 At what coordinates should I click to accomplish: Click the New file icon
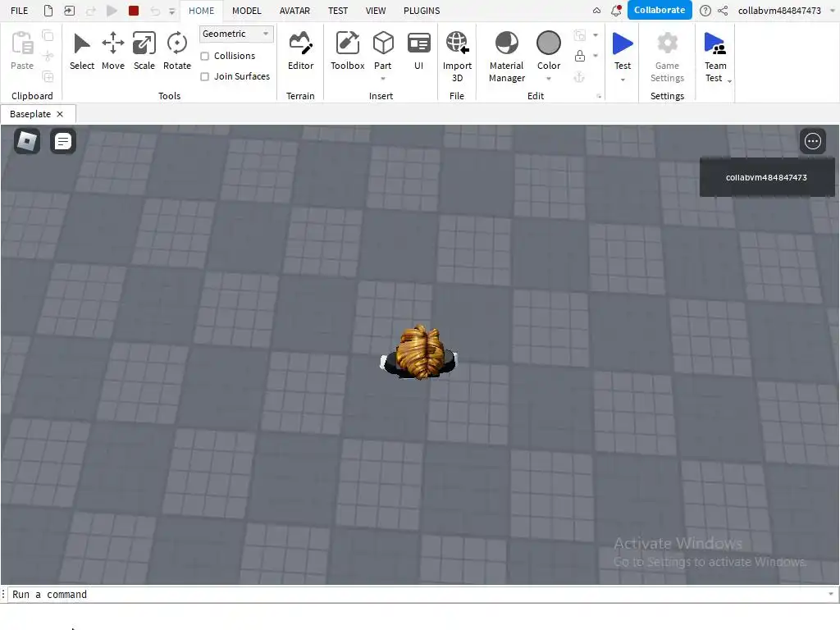48,11
